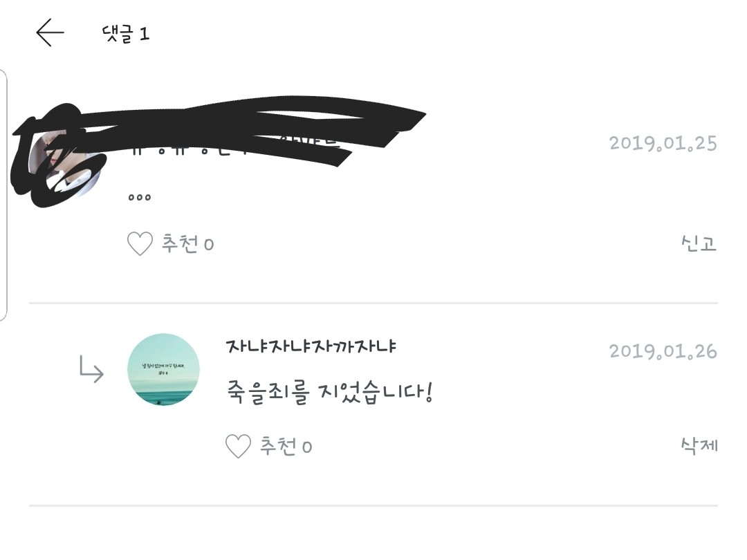The height and width of the screenshot is (560, 747).
Task: Tap the first comment's ellipsis text
Action: 140,196
